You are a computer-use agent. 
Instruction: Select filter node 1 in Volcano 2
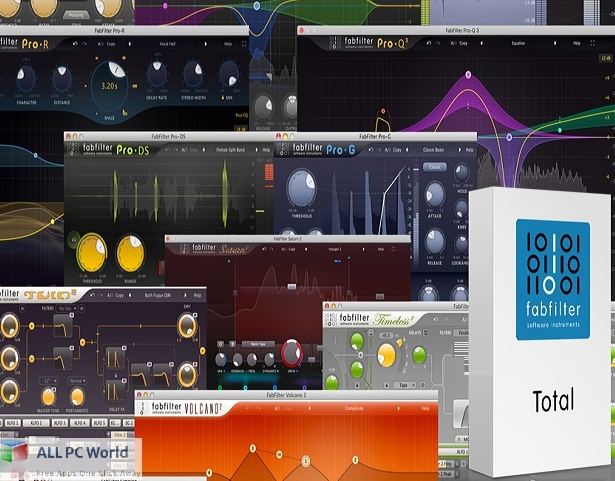[x=306, y=461]
